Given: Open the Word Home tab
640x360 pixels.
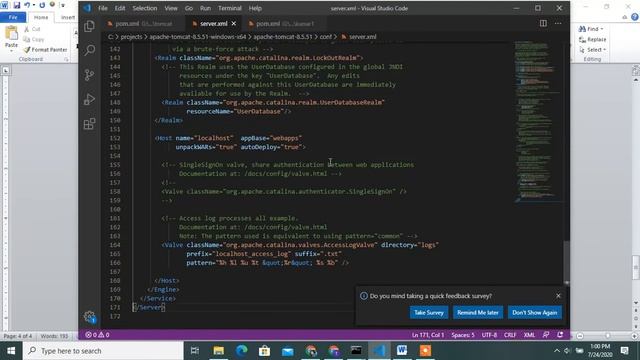Looking at the screenshot, I should (41, 17).
